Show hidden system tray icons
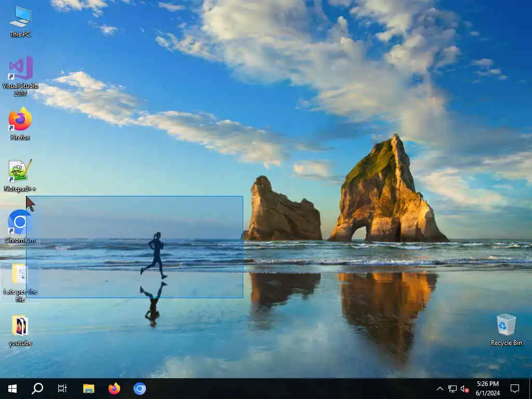The image size is (532, 399). click(x=440, y=389)
